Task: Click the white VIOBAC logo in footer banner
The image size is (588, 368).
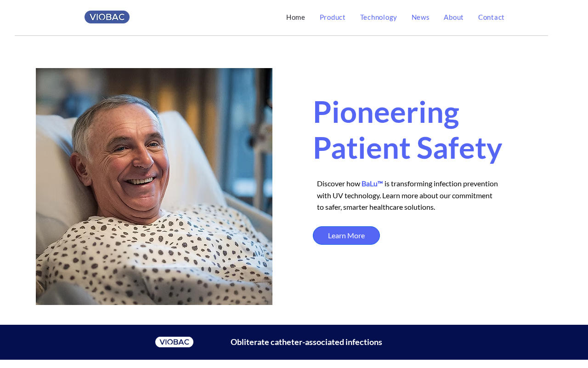Action: 174,342
